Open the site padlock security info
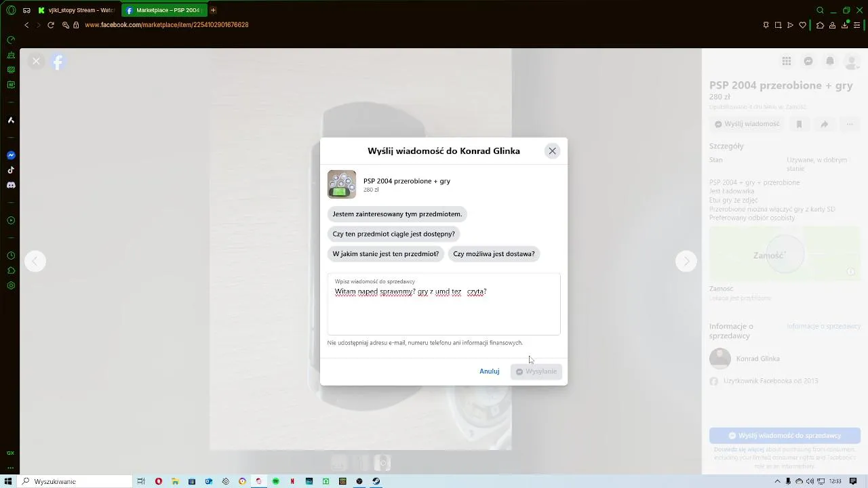 [77, 25]
